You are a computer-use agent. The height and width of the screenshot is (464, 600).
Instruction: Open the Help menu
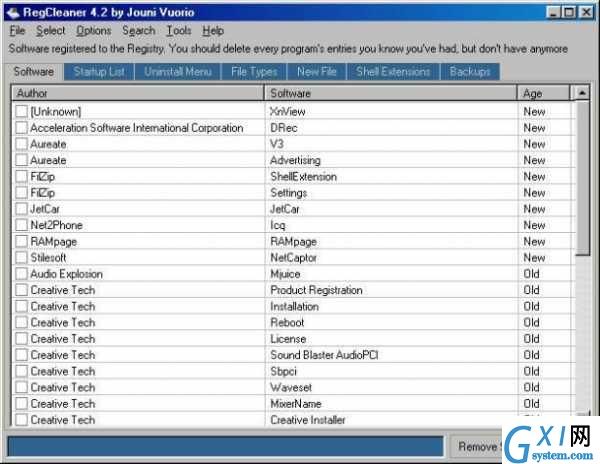[213, 31]
